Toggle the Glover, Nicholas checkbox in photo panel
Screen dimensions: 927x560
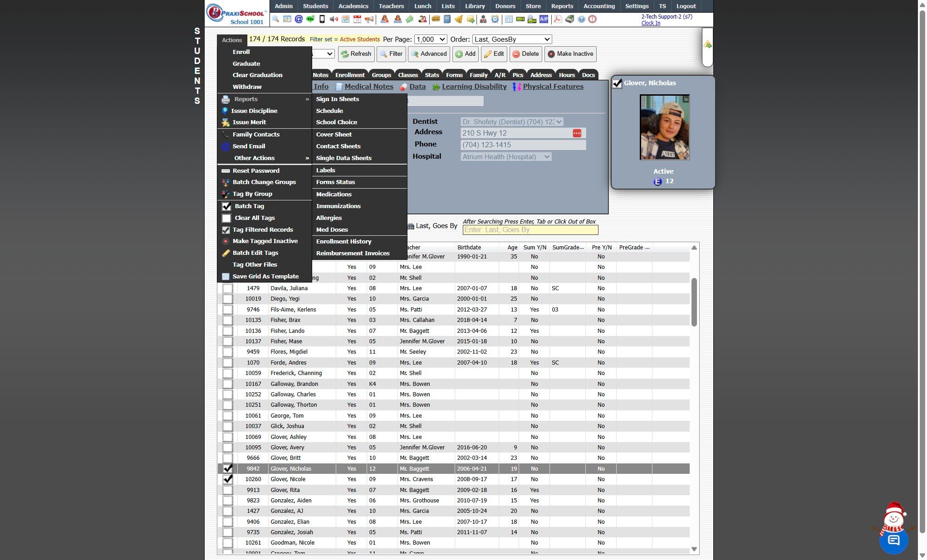point(617,83)
